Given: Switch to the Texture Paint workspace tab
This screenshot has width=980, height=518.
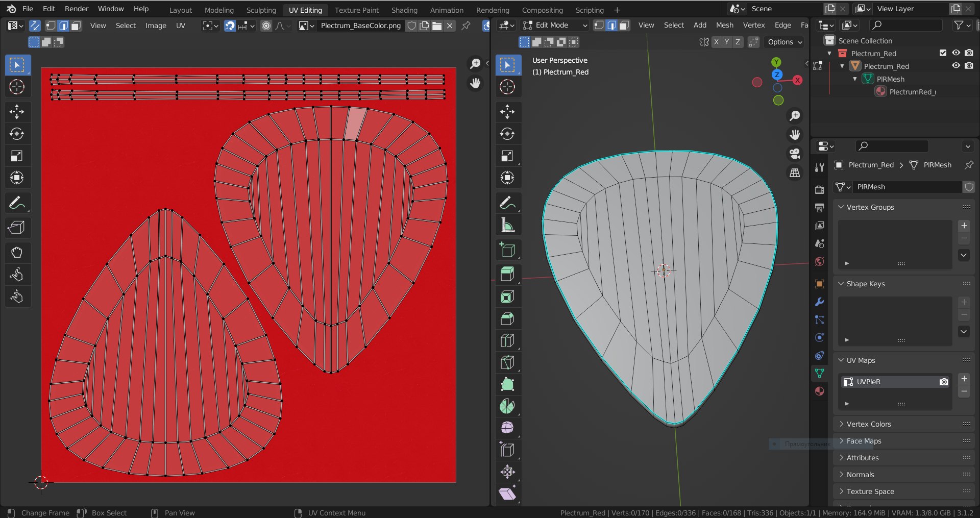Looking at the screenshot, I should pos(356,10).
